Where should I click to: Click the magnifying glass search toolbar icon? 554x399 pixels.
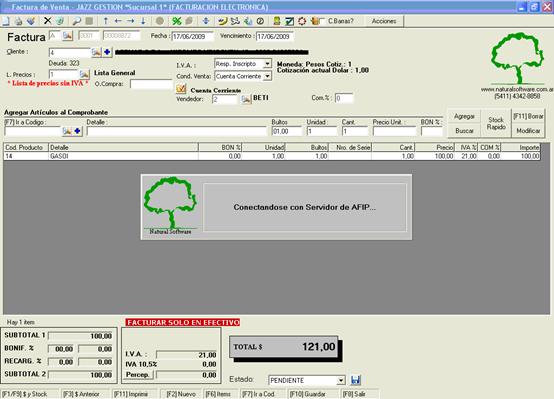[76, 21]
